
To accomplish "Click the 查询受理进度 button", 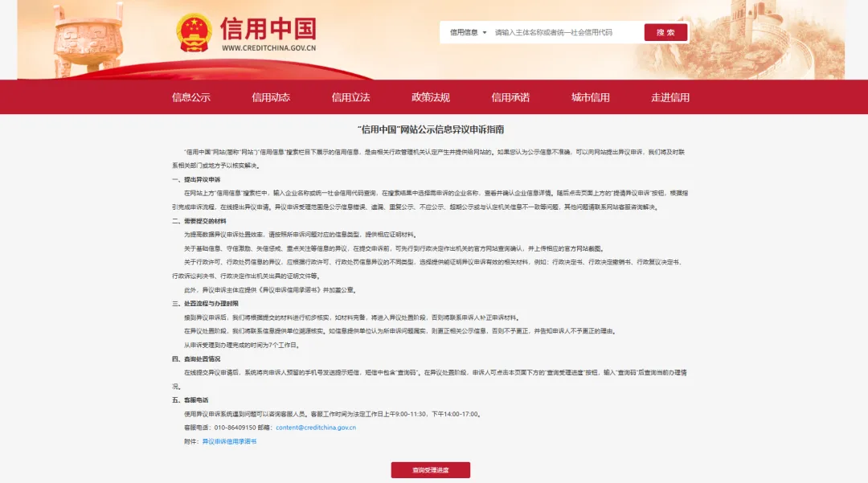I will [x=431, y=469].
